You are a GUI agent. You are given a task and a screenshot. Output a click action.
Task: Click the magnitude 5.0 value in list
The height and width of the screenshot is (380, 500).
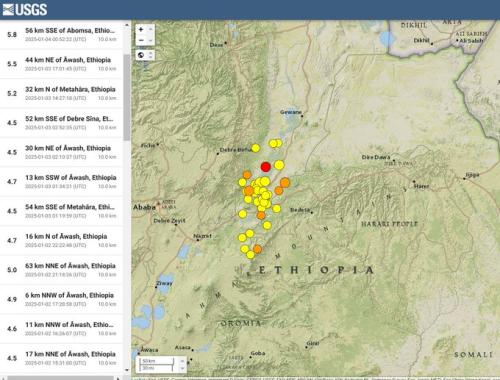pos(12,270)
